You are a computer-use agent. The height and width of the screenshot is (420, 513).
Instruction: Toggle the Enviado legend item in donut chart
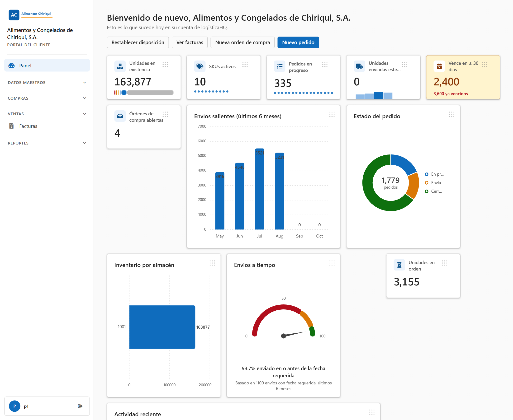tap(434, 183)
